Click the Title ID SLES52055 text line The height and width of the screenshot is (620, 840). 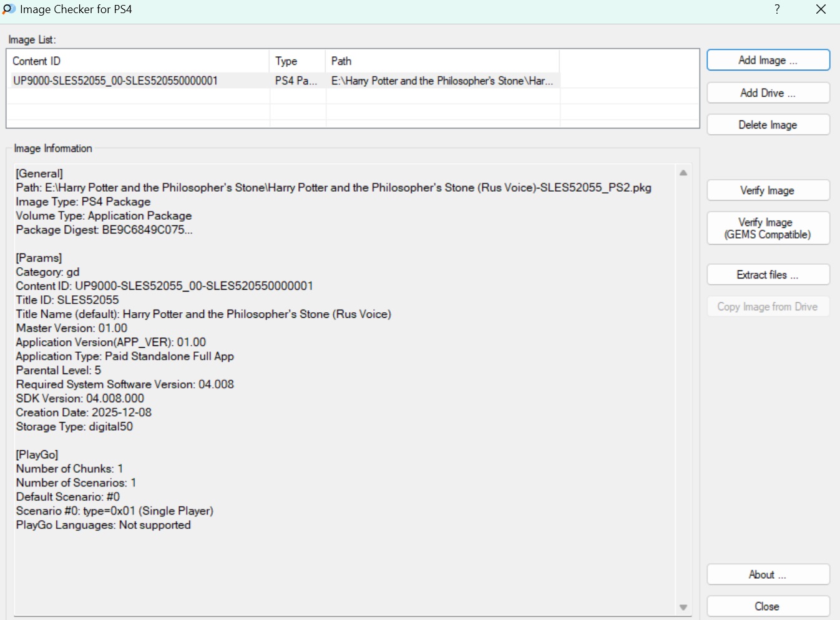(67, 300)
